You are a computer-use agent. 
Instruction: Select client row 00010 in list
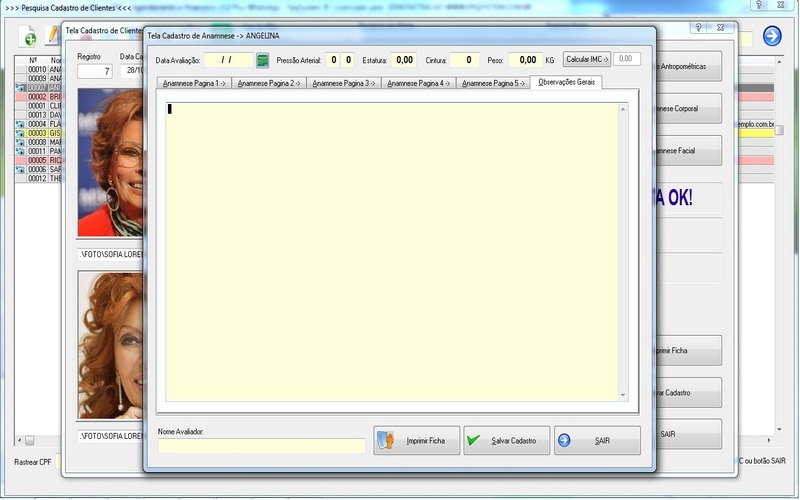coord(38,69)
